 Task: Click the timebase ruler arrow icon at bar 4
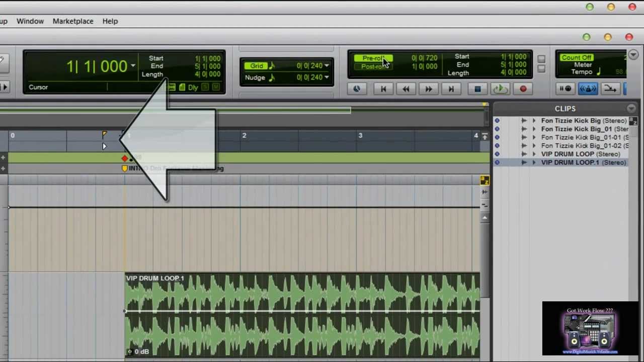click(485, 136)
